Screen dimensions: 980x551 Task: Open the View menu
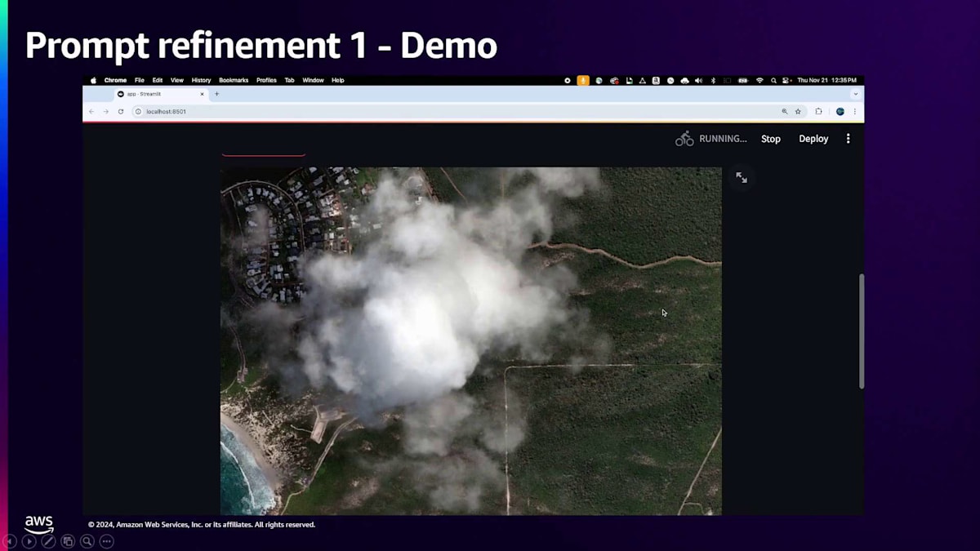(177, 80)
